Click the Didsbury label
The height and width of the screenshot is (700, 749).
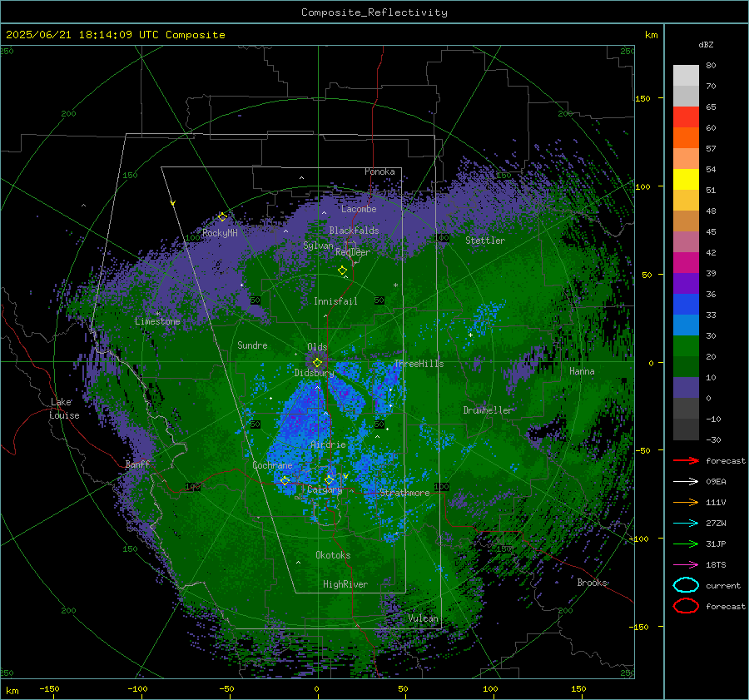coord(314,373)
